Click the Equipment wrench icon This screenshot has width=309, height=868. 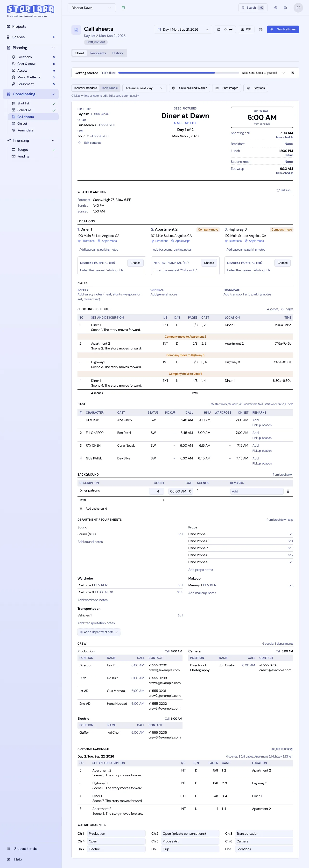pyautogui.click(x=14, y=84)
